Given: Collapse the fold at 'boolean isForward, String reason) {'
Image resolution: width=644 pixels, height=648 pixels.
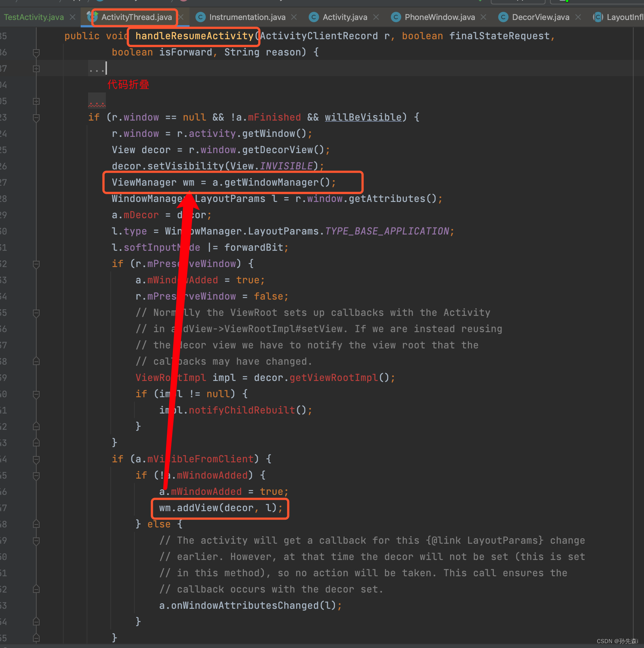Looking at the screenshot, I should point(36,53).
